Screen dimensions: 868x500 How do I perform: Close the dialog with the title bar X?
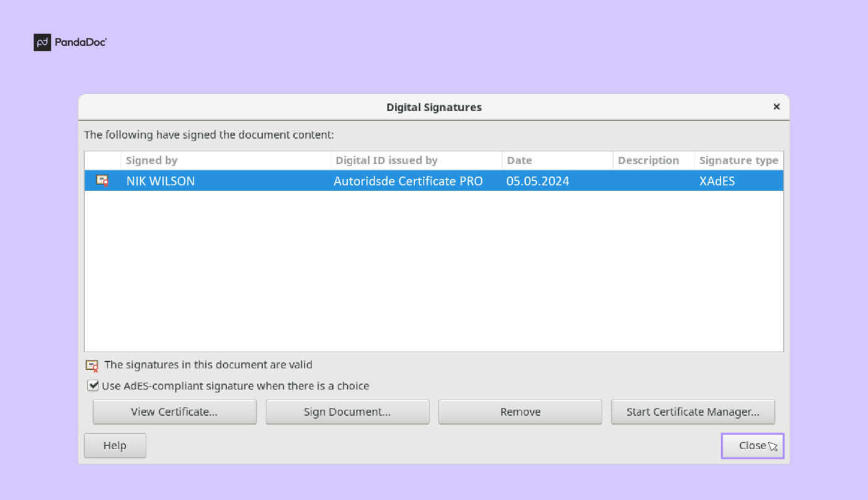click(776, 107)
